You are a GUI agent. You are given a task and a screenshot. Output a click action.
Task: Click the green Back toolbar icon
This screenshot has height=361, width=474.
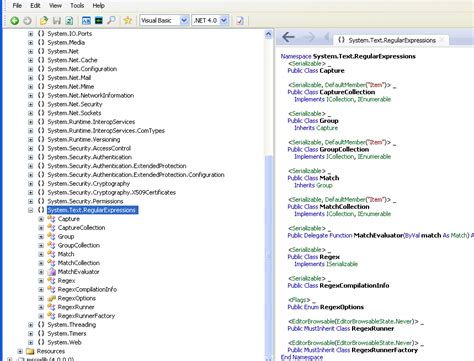click(x=15, y=21)
